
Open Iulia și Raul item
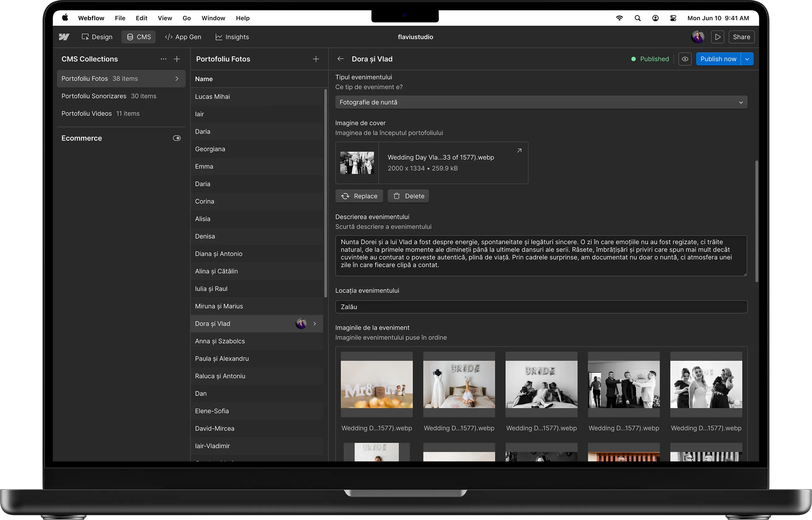[x=257, y=289]
